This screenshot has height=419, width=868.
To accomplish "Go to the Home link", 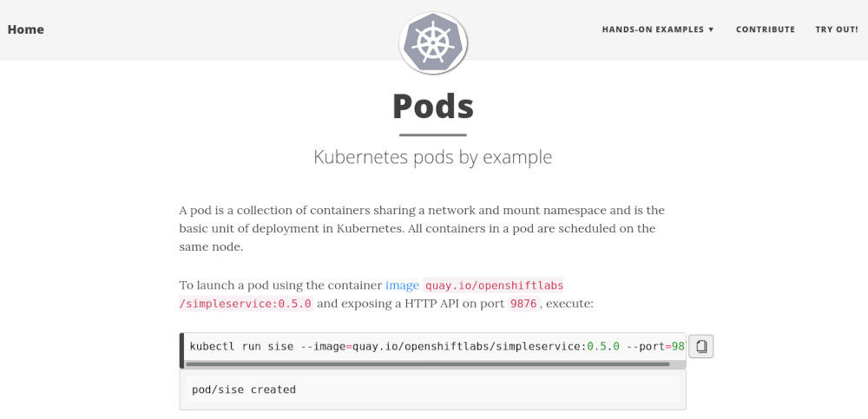I will 25,29.
